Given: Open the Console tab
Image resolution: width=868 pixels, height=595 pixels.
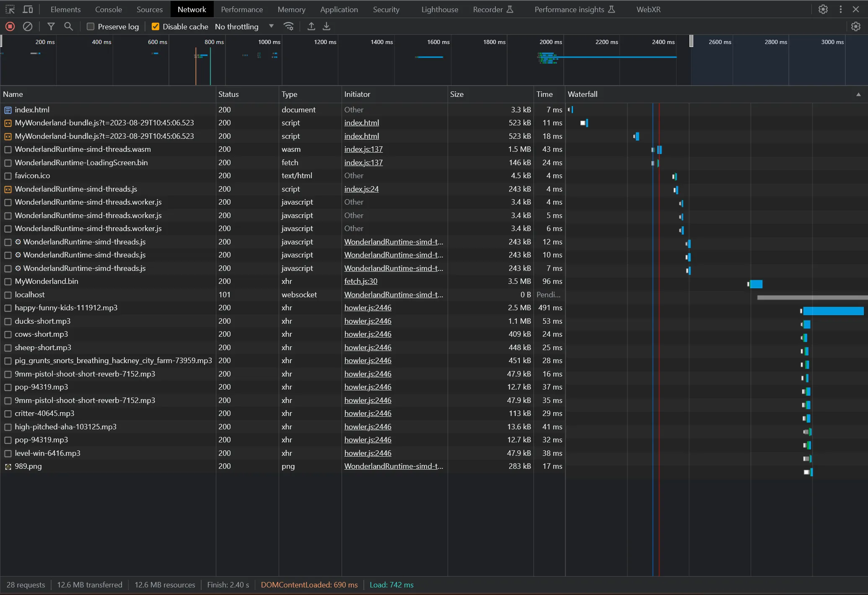Looking at the screenshot, I should click(x=109, y=9).
